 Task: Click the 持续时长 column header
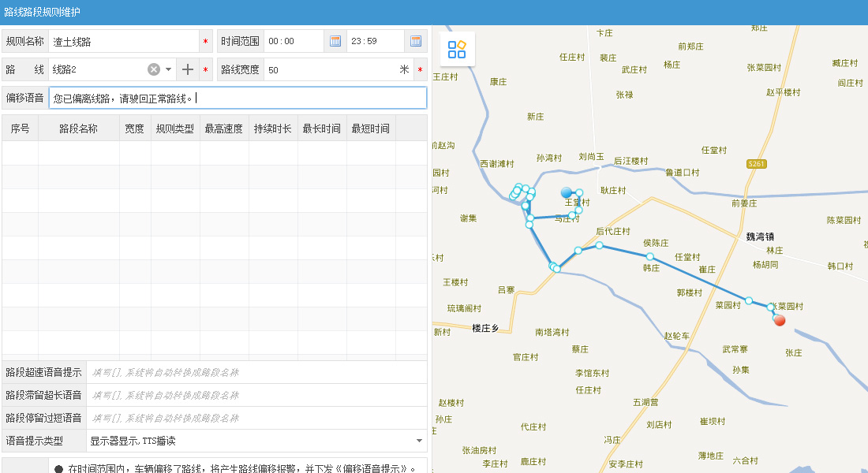point(273,128)
